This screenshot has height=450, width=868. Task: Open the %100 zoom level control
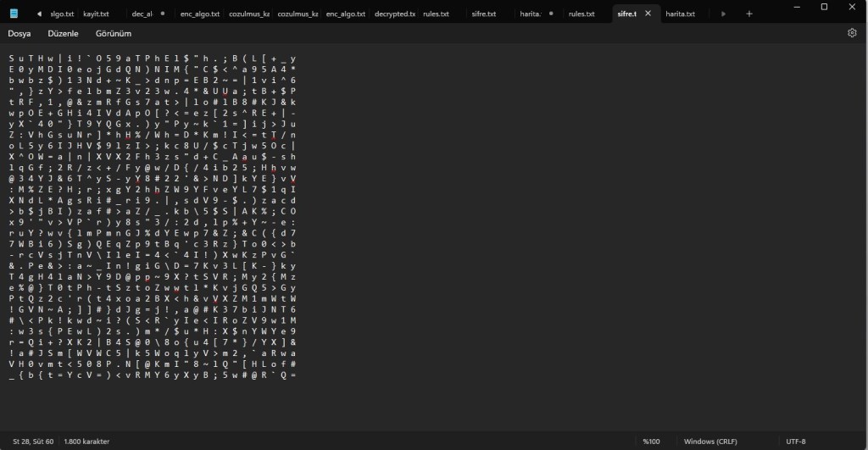point(651,441)
